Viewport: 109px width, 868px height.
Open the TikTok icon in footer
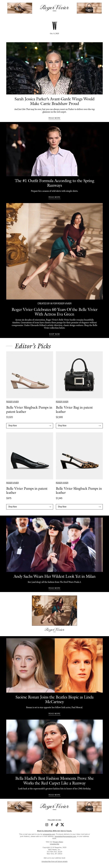pos(57,825)
